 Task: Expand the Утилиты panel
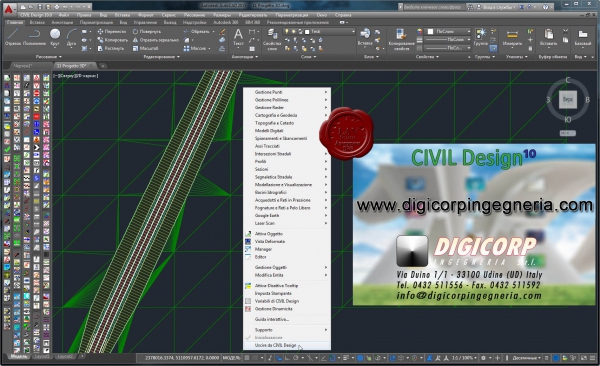[x=517, y=57]
